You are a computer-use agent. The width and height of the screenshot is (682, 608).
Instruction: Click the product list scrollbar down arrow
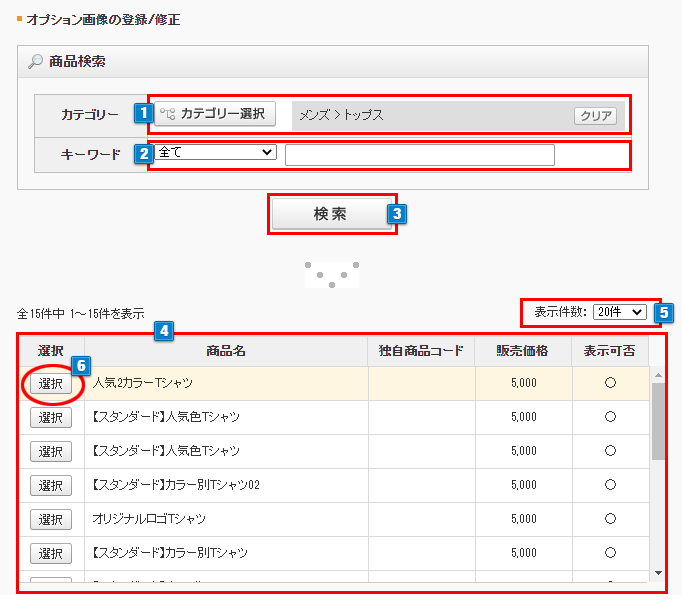pos(657,572)
